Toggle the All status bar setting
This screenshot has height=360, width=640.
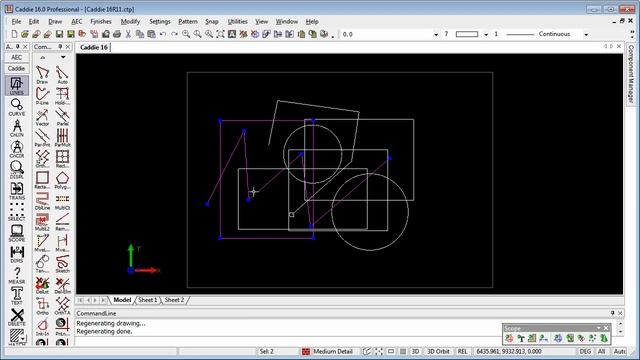(602, 351)
